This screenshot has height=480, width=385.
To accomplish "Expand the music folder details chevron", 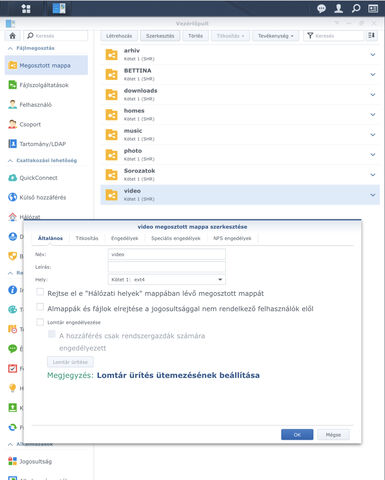I will pos(373,134).
